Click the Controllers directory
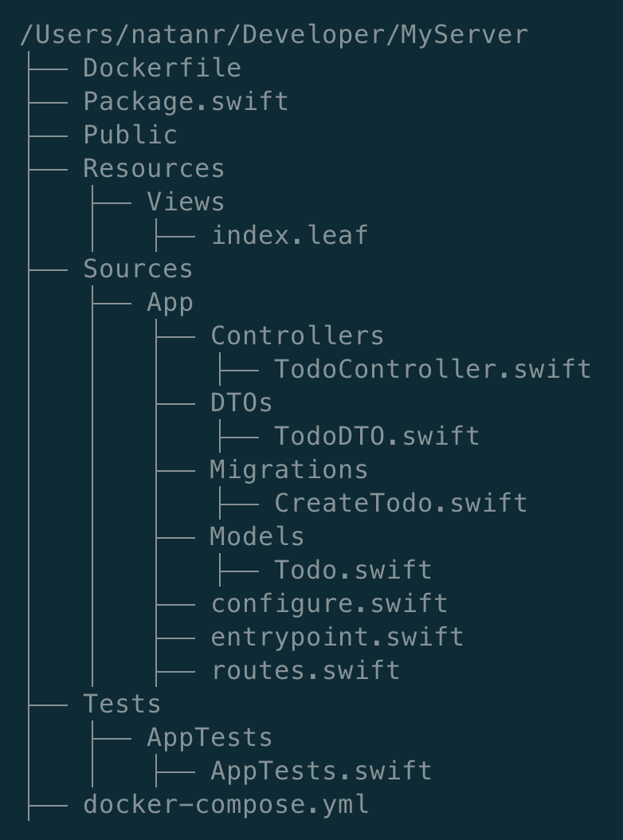Viewport: 623px width, 840px height. click(x=297, y=336)
